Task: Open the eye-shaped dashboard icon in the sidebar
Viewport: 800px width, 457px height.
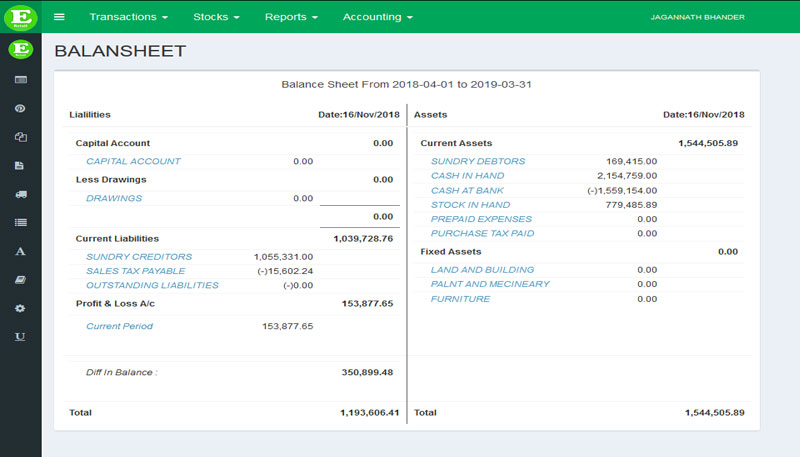Action: 20,108
